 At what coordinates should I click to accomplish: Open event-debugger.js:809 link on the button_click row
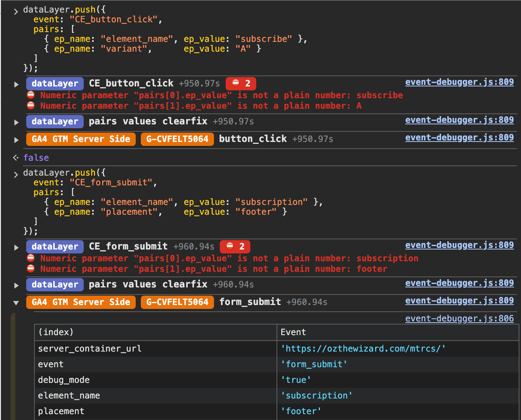point(459,138)
